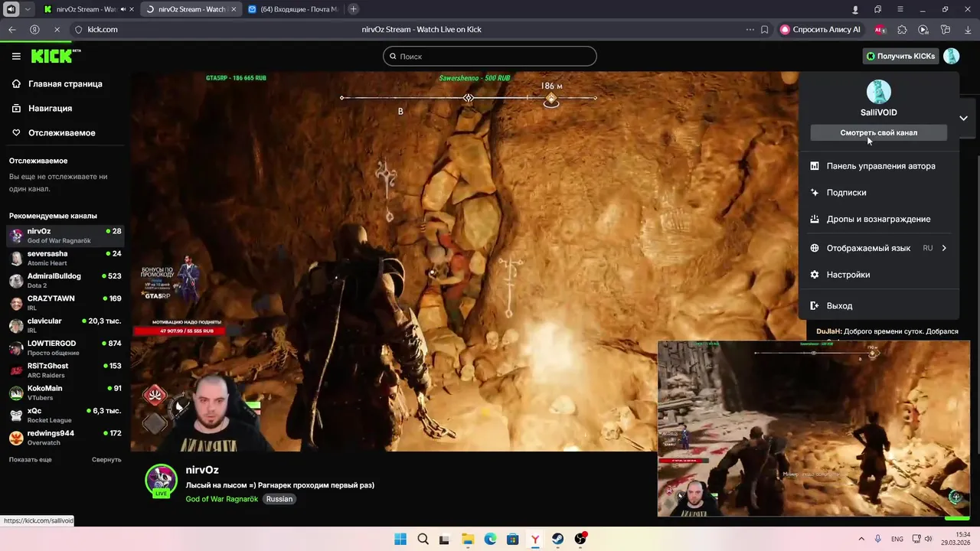Click the Подписки sparkle icon

pyautogui.click(x=815, y=193)
